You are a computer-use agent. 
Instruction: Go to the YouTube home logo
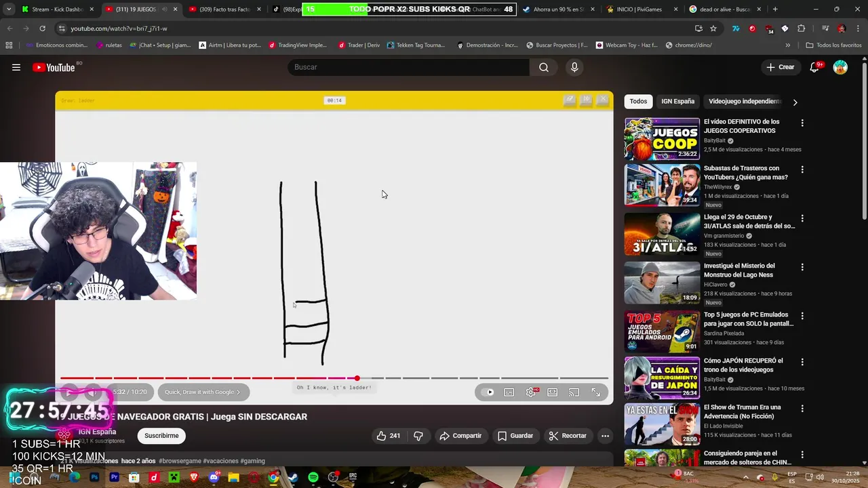click(54, 67)
